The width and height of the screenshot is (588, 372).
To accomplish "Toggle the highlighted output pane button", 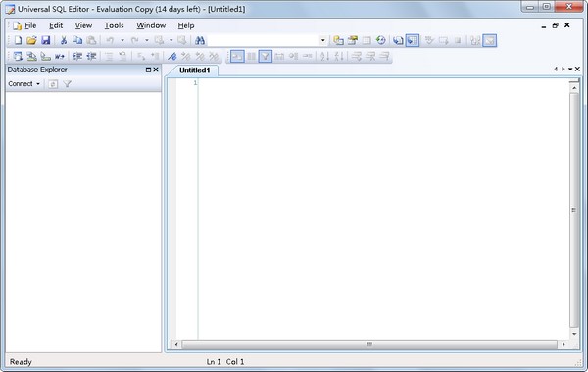I will tap(490, 40).
